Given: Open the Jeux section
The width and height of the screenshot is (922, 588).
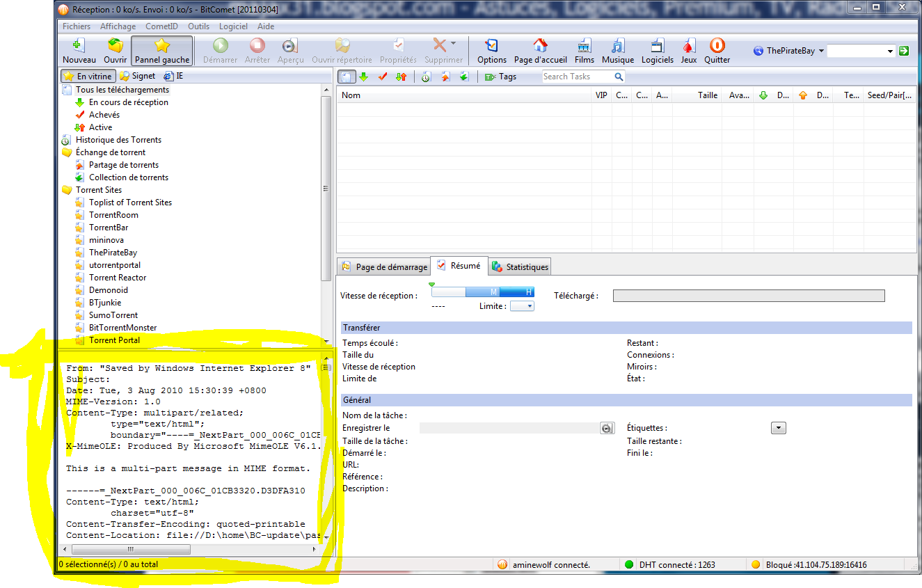Looking at the screenshot, I should 689,51.
